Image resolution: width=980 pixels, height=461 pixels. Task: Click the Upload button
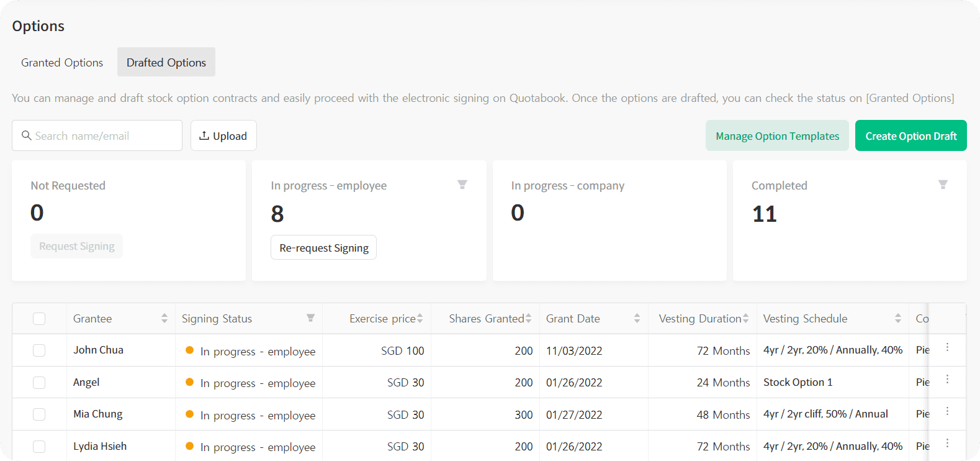pyautogui.click(x=223, y=135)
